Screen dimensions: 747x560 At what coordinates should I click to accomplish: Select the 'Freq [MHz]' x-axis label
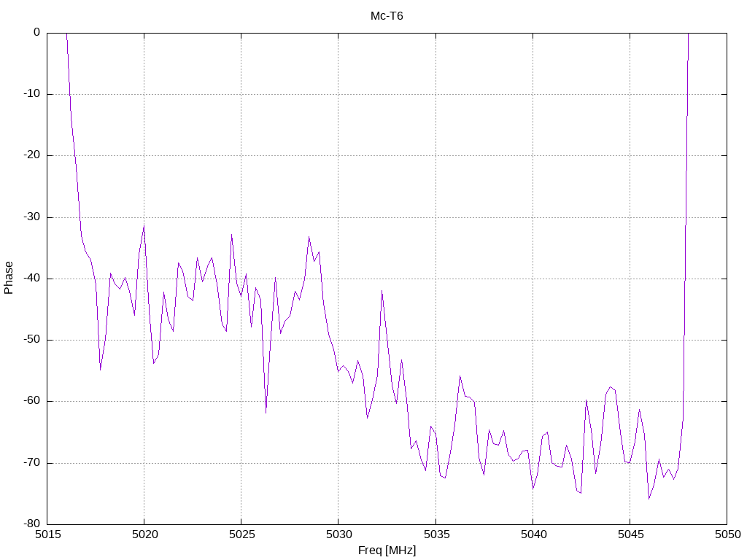coord(387,551)
